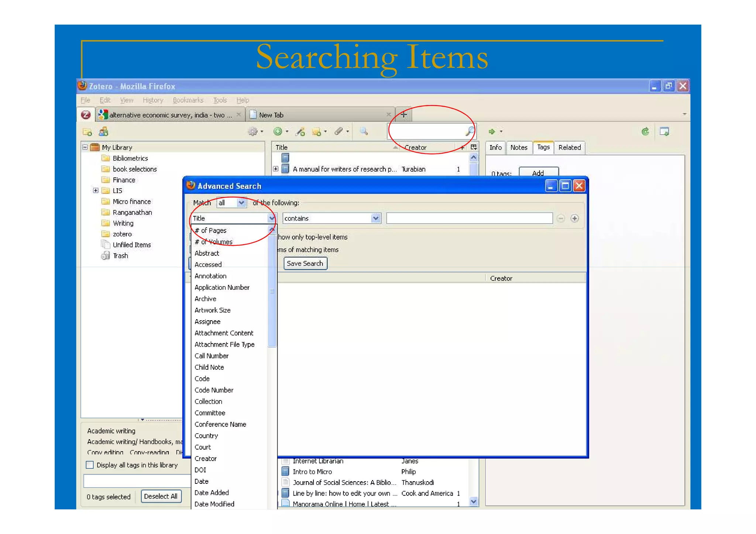Open the Tools menu
Viewport: 756px width, 534px height.
tap(220, 100)
